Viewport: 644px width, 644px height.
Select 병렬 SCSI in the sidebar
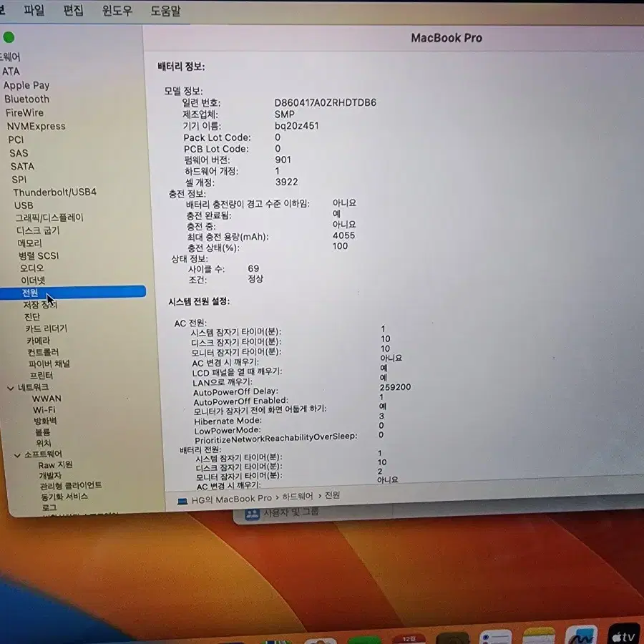click(39, 256)
